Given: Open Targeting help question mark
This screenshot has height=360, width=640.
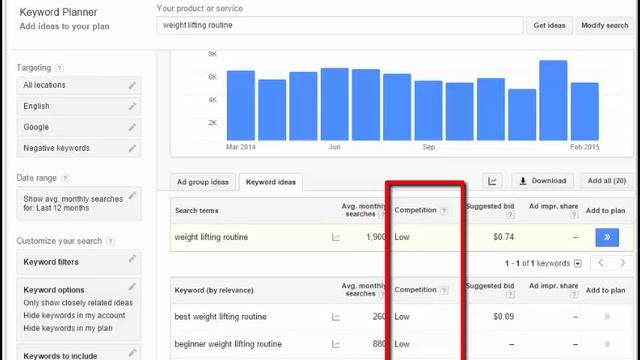Looking at the screenshot, I should 60,68.
